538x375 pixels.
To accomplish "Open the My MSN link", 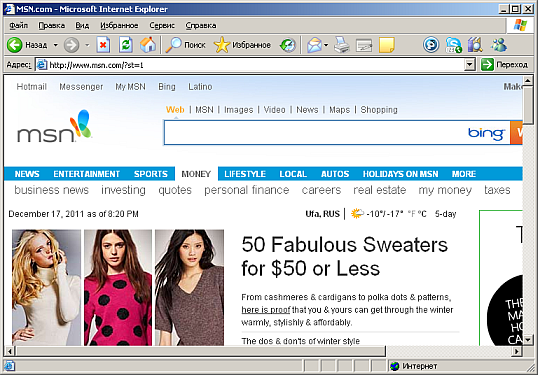I will (130, 87).
